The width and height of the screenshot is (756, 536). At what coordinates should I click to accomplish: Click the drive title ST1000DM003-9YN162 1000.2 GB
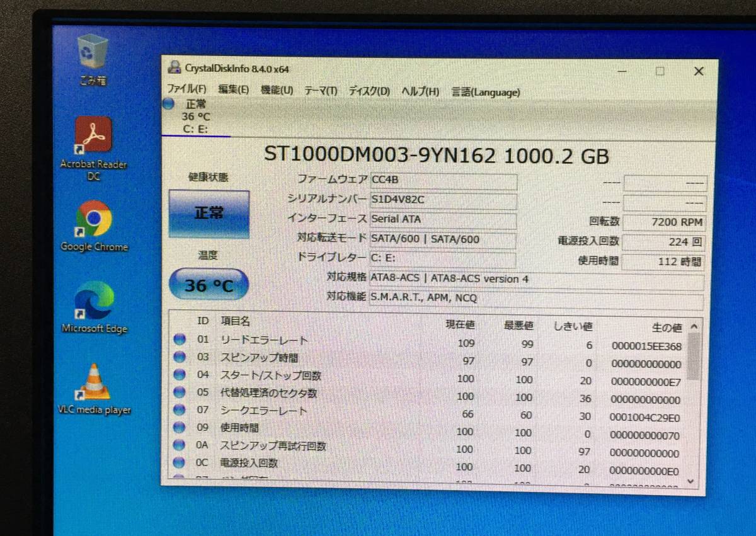[436, 155]
